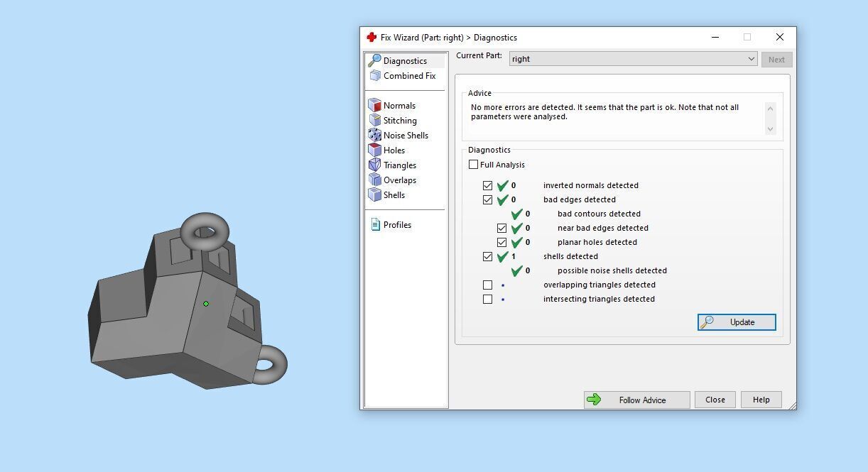Click the green point on the 3D part
This screenshot has width=868, height=472.
click(206, 304)
